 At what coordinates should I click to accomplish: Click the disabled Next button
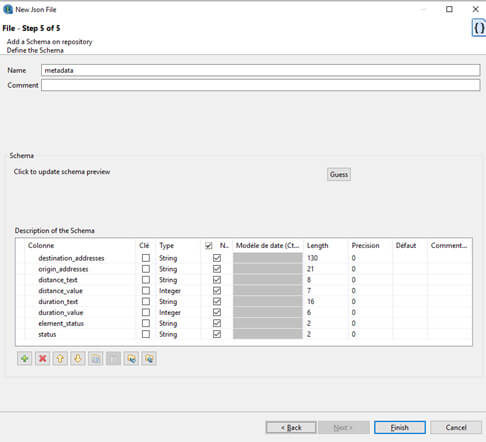coord(343,427)
